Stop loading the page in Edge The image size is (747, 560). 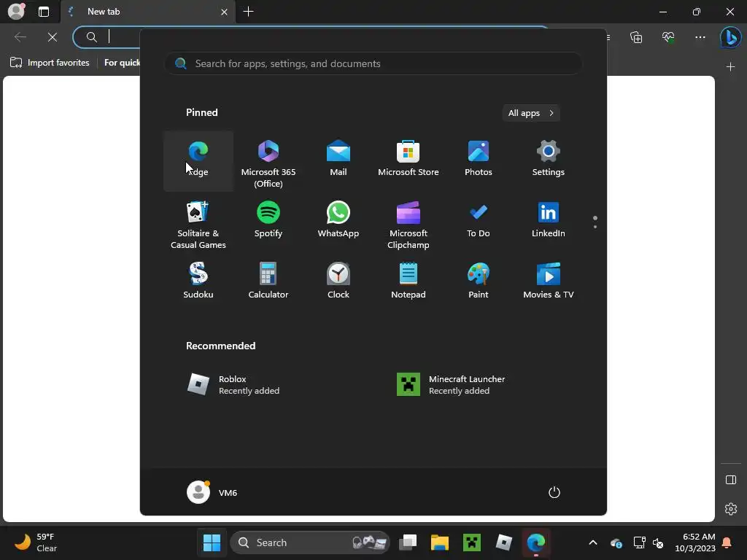(x=53, y=37)
